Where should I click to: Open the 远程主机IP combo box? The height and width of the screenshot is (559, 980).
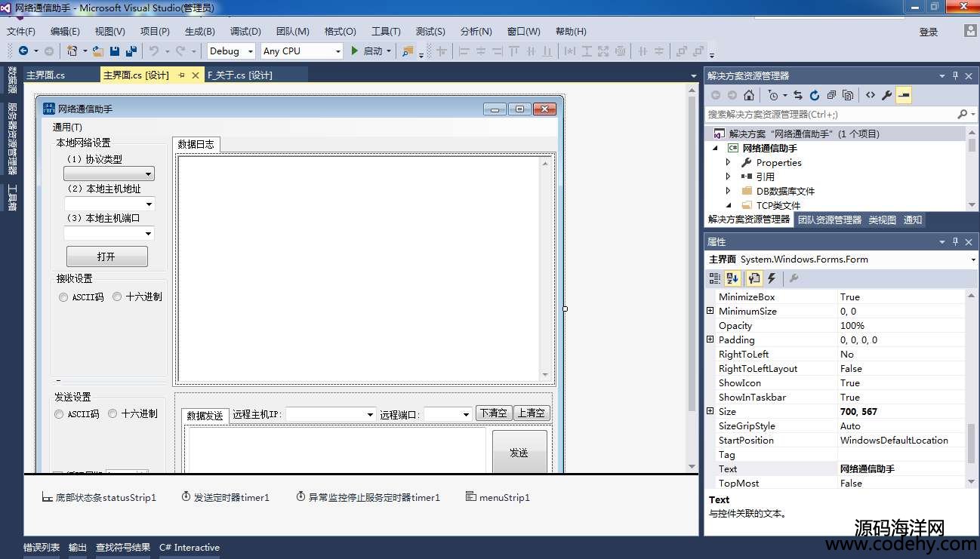click(x=331, y=414)
